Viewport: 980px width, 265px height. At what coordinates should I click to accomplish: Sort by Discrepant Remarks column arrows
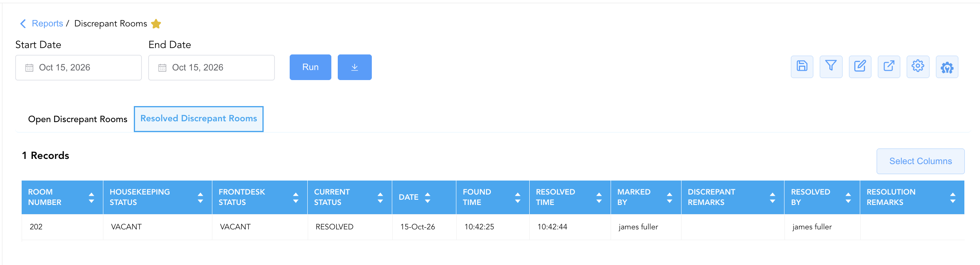click(x=772, y=197)
